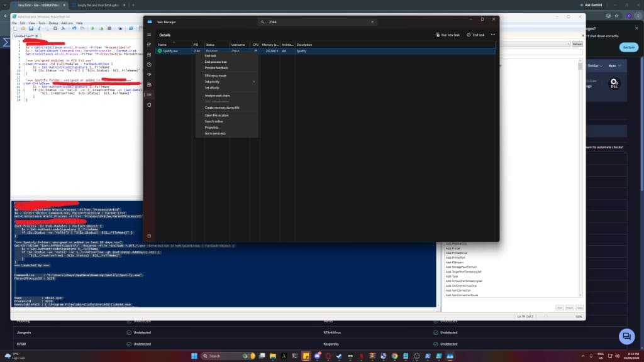Click Run new task button
The image size is (644, 362).
tap(448, 35)
